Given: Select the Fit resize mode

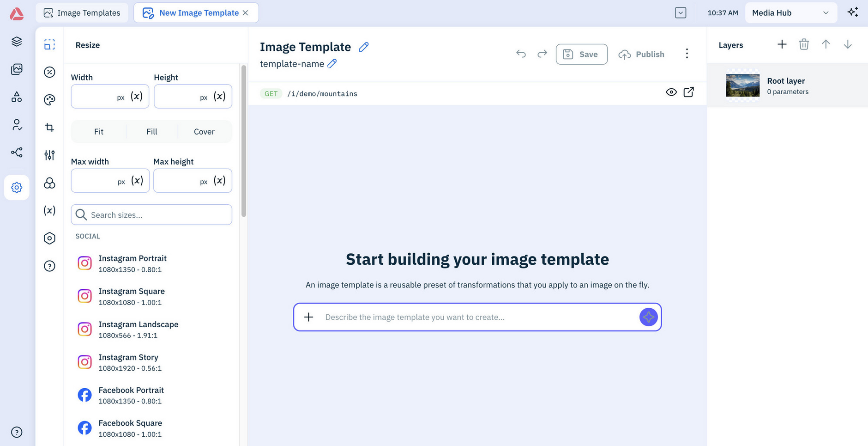Looking at the screenshot, I should click(99, 132).
